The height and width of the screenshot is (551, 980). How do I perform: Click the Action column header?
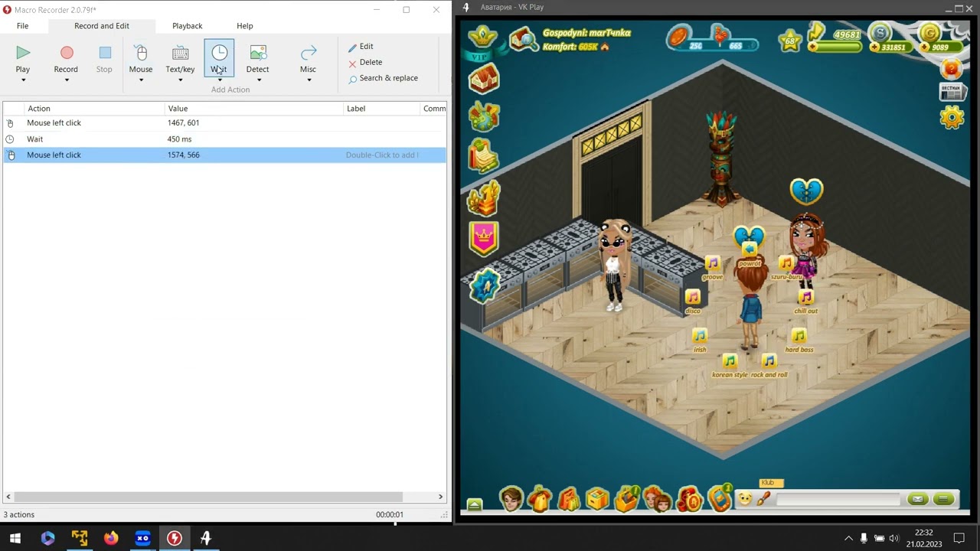[x=95, y=109]
